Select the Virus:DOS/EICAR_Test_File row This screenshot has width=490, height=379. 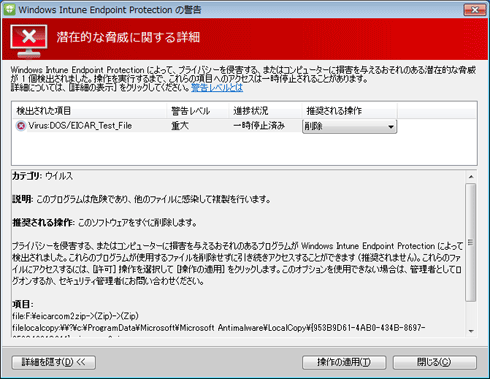(x=157, y=126)
